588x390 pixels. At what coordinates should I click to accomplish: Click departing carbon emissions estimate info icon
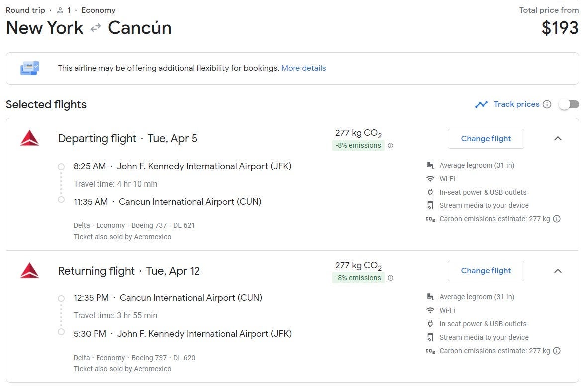(557, 219)
